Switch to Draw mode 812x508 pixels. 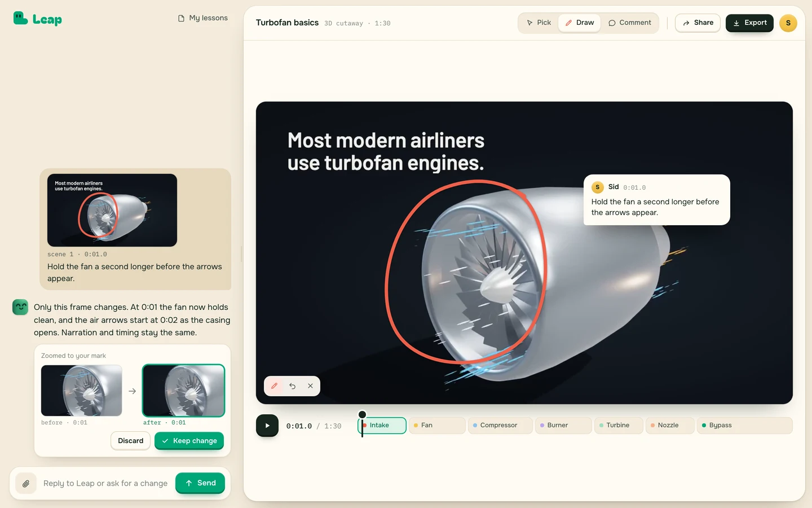(x=580, y=23)
